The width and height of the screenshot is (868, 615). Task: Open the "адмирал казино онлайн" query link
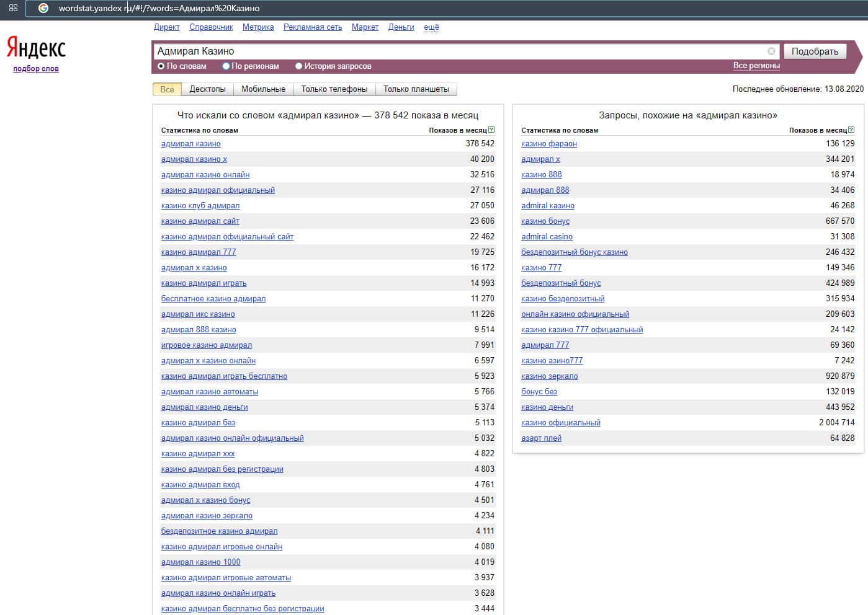(x=205, y=175)
